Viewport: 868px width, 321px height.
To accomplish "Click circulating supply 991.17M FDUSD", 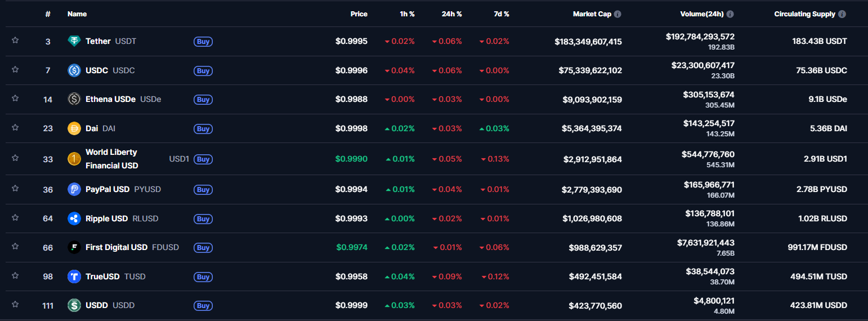I will click(817, 247).
